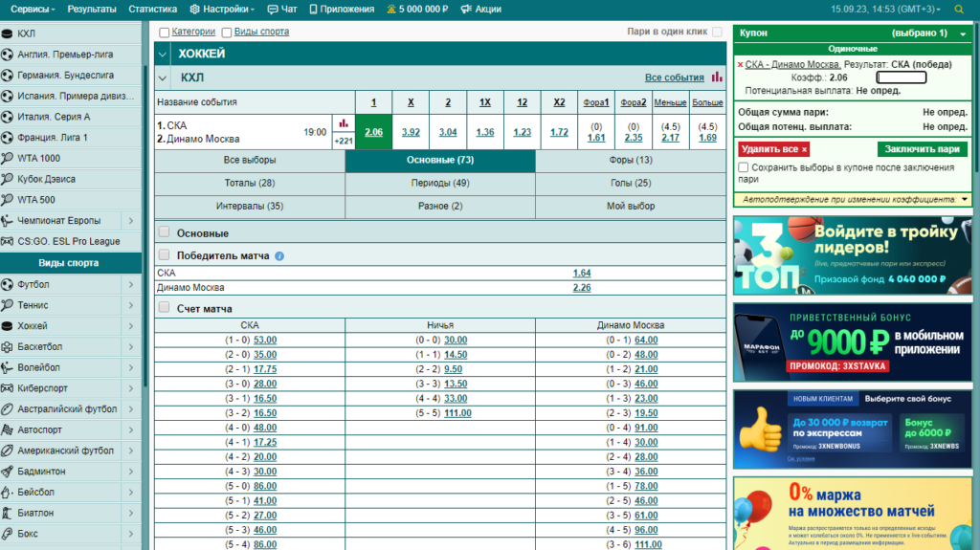Image resolution: width=980 pixels, height=550 pixels.
Task: Remove СКА selection with red x
Action: pyautogui.click(x=740, y=64)
